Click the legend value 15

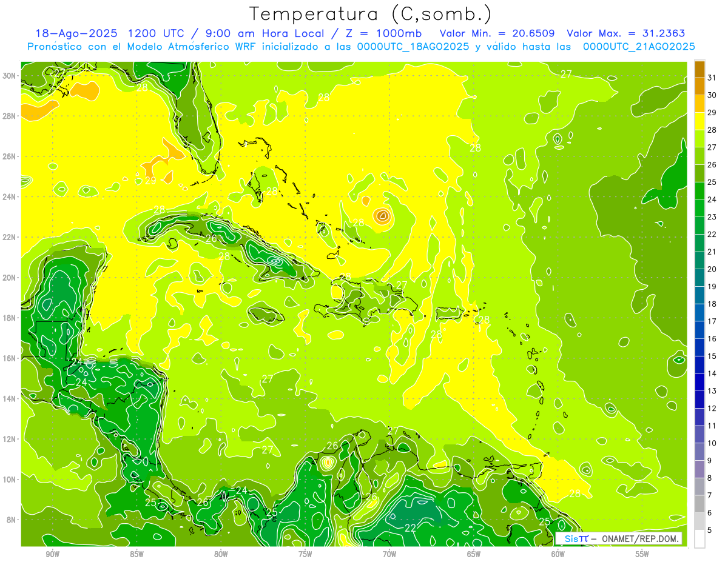point(712,356)
